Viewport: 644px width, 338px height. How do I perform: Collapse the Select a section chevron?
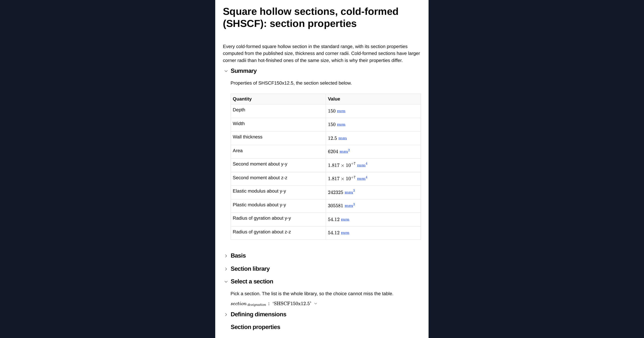(226, 282)
